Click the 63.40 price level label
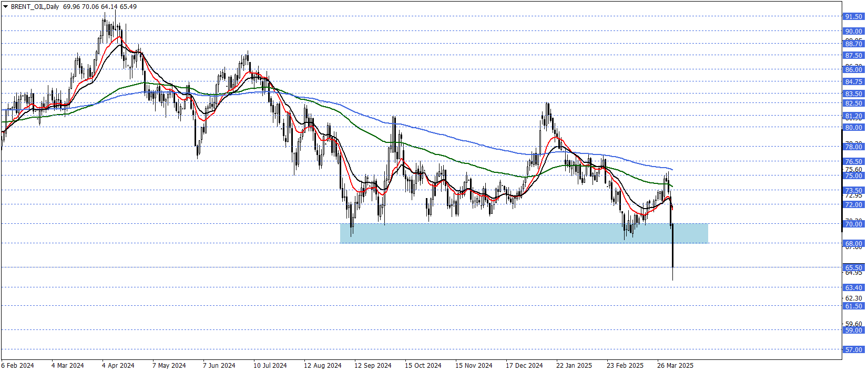868x372 pixels. coord(854,288)
